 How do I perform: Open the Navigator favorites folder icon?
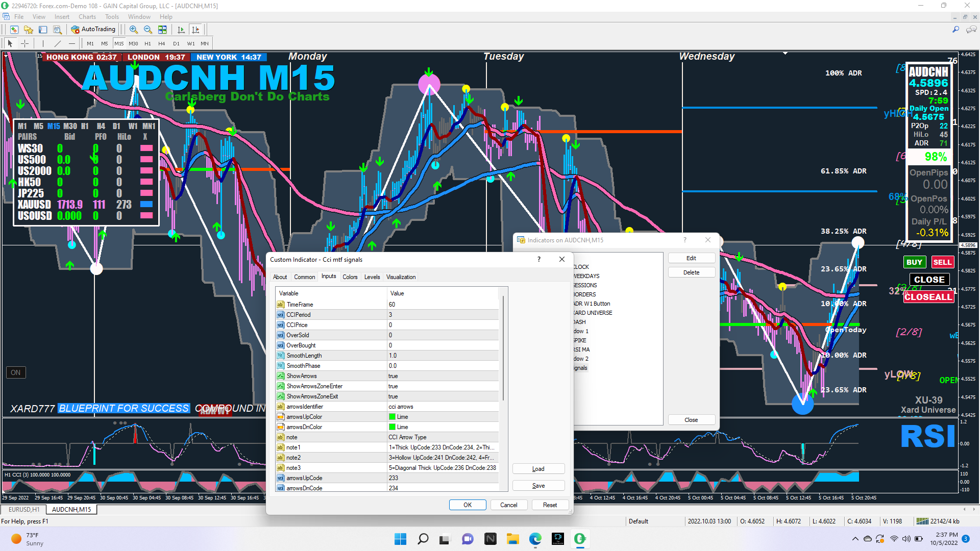click(x=29, y=30)
